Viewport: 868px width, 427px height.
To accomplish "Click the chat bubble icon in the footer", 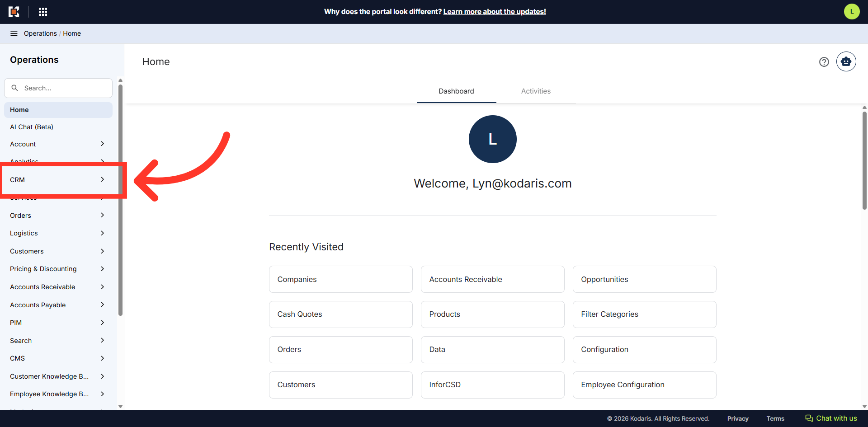I will [809, 418].
